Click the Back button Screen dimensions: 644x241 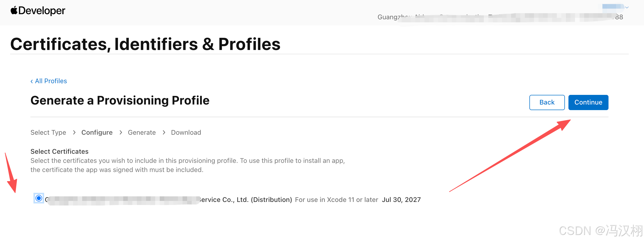tap(547, 102)
